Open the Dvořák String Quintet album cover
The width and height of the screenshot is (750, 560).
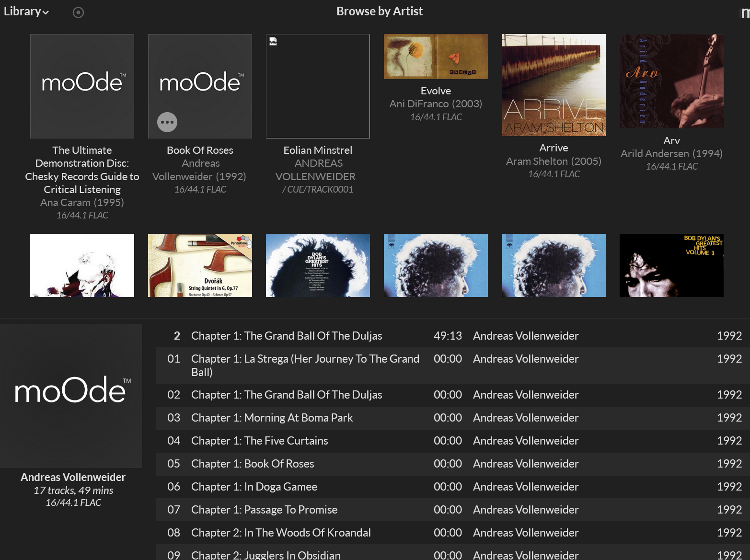click(x=200, y=265)
